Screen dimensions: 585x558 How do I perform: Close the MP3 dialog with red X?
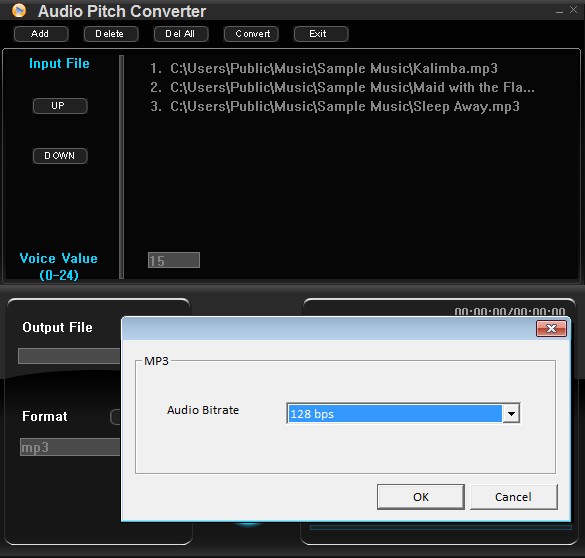click(551, 329)
